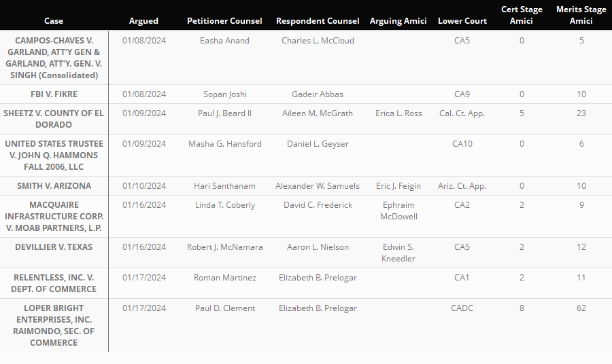Select the Arguing Amici column header
This screenshot has height=364, width=612.
click(398, 21)
